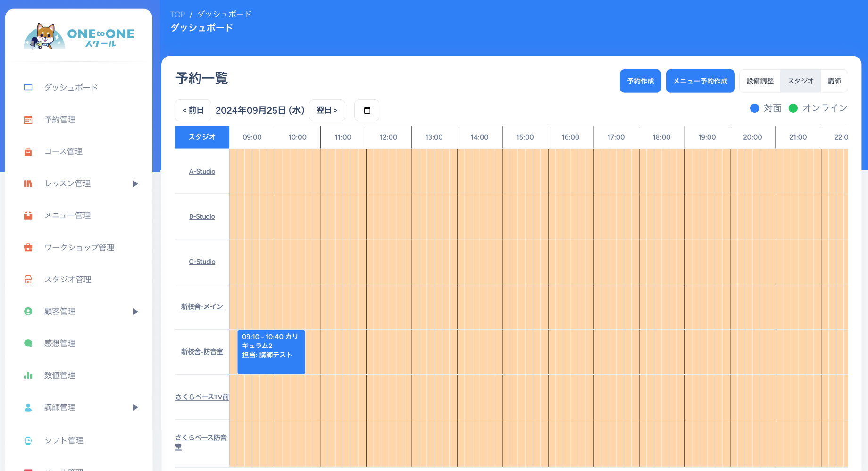Expand the 顧客管理 submenu arrow
This screenshot has height=471, width=868.
(135, 312)
